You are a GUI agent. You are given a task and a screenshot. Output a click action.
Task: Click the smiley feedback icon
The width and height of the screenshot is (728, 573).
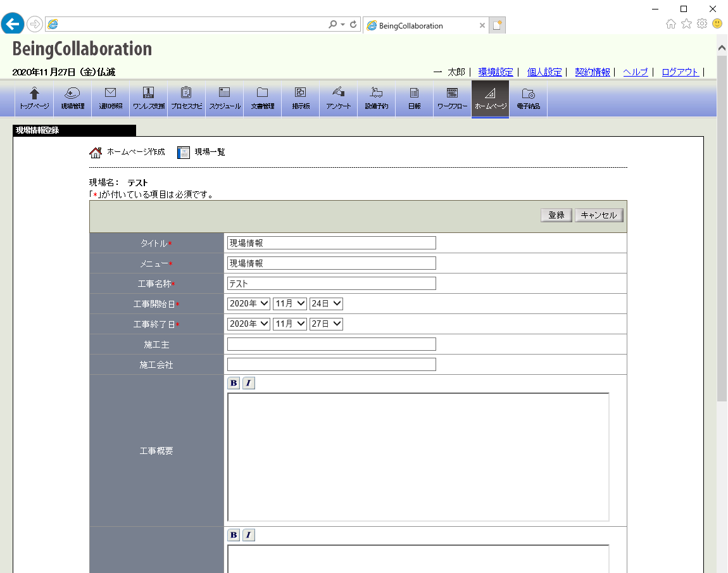pos(717,23)
